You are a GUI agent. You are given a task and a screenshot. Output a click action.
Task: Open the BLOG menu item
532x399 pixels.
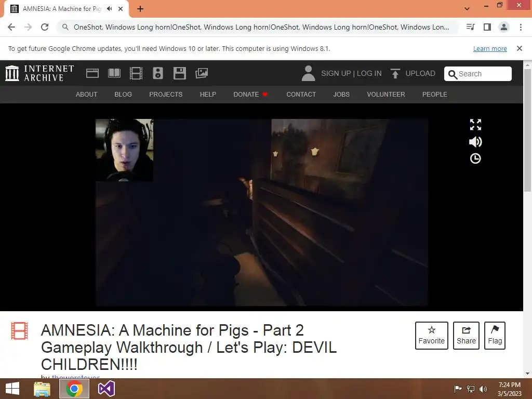(123, 95)
